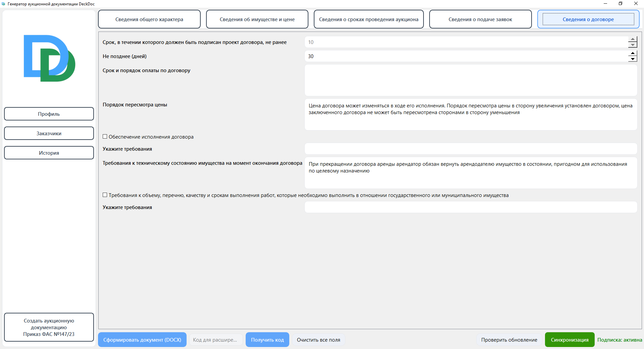Open 'Сведения общего характера' tab
The image size is (644, 349).
pyautogui.click(x=149, y=19)
